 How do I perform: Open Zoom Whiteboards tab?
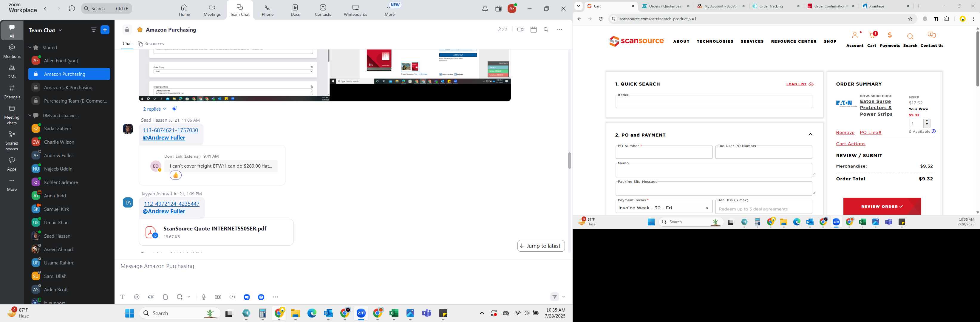click(355, 10)
